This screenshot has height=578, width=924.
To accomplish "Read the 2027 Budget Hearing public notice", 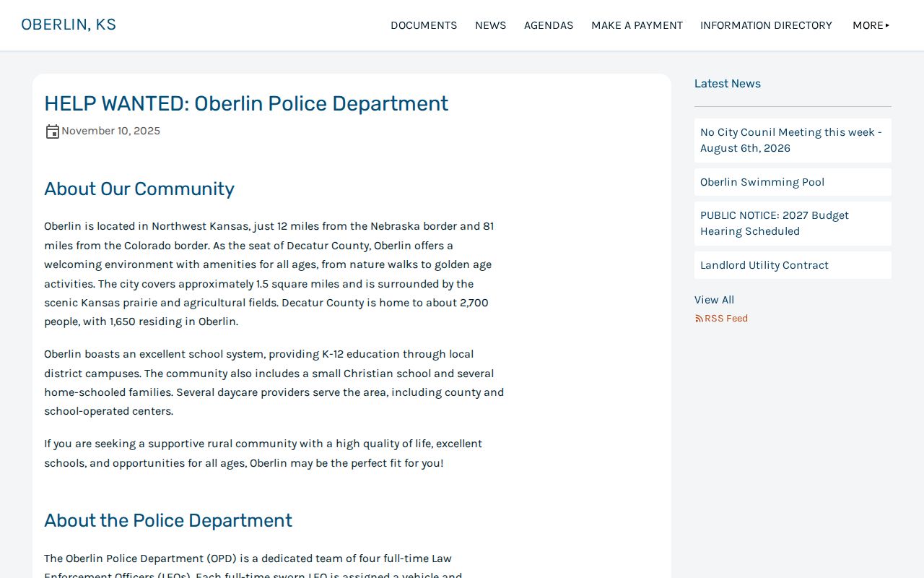I will pyautogui.click(x=793, y=223).
